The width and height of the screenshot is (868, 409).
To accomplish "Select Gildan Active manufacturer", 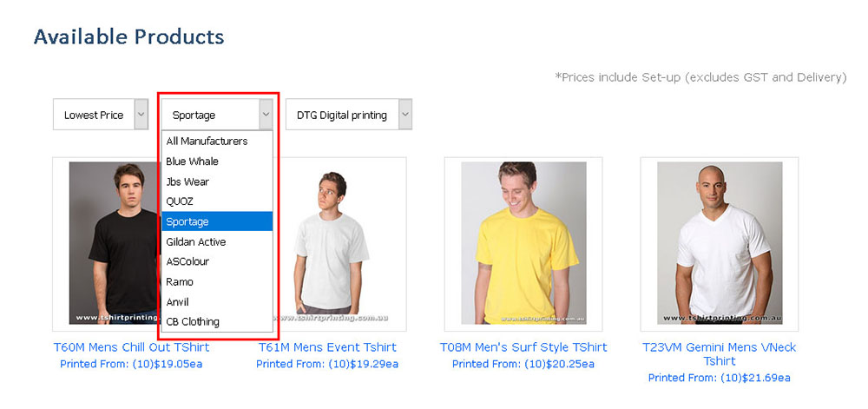I will 216,241.
